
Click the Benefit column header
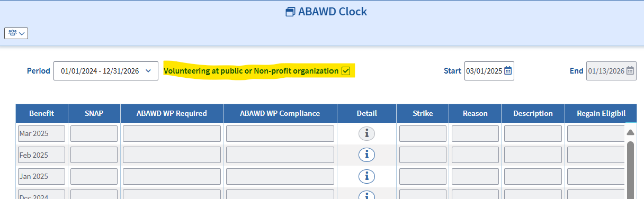[x=42, y=113]
